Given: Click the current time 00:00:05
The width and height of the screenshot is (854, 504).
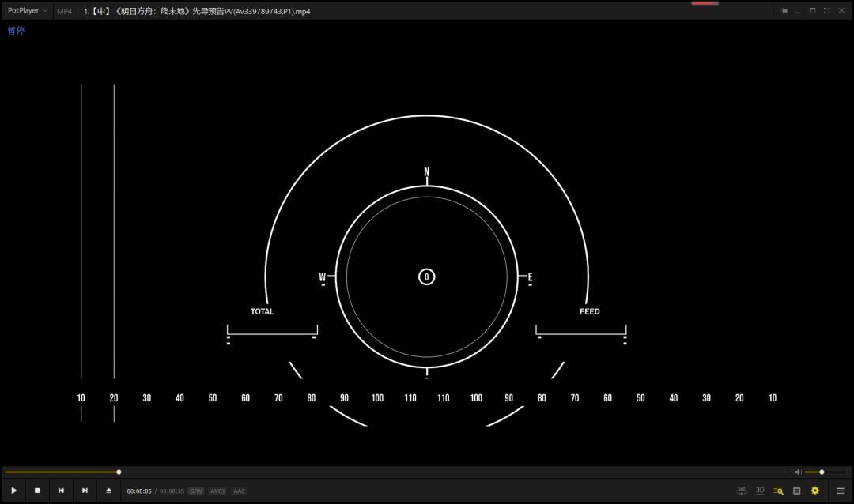Looking at the screenshot, I should 139,491.
